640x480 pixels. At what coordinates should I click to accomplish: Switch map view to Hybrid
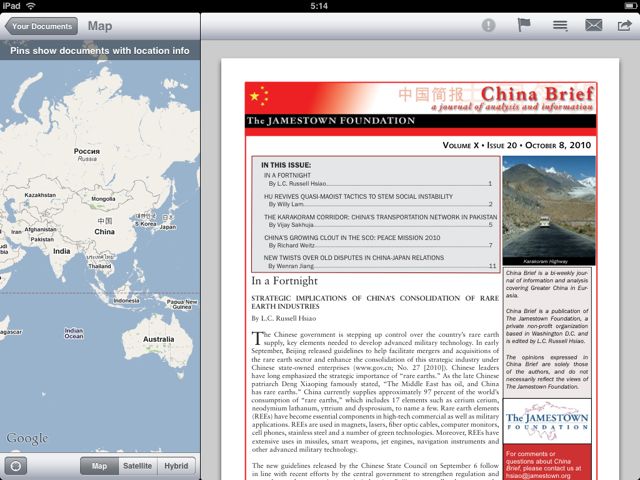coord(176,466)
